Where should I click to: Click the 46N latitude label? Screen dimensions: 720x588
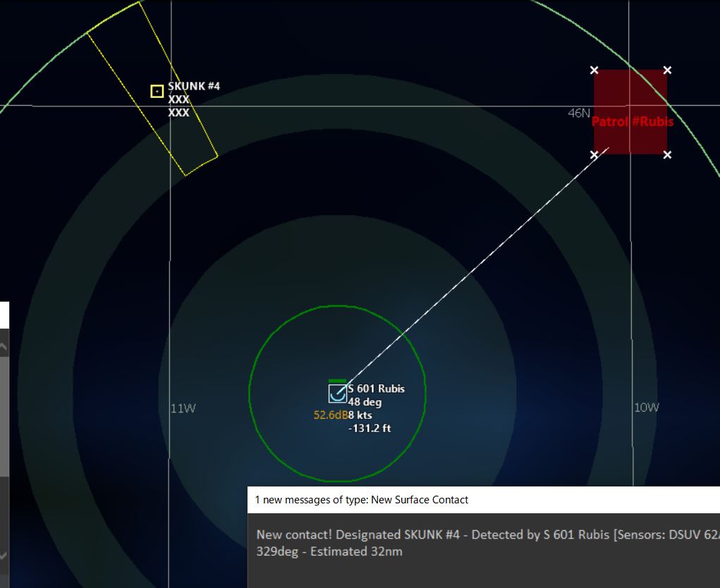(578, 113)
